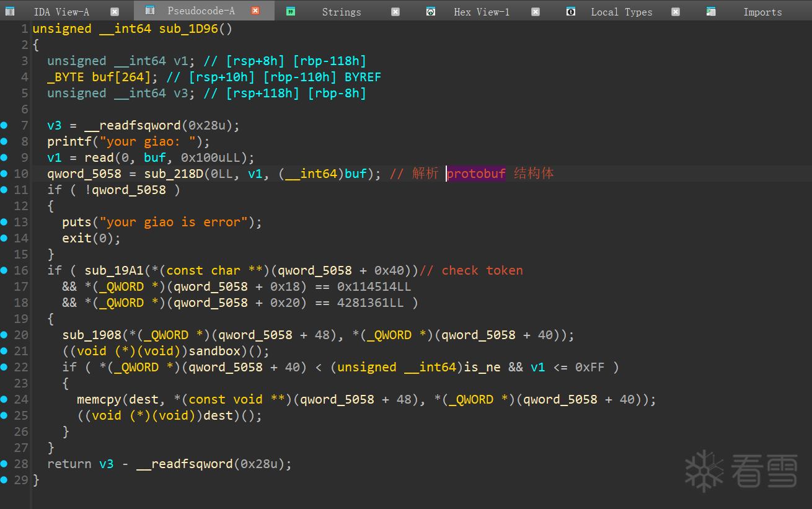
Task: Click the puts call
Action: (x=77, y=222)
